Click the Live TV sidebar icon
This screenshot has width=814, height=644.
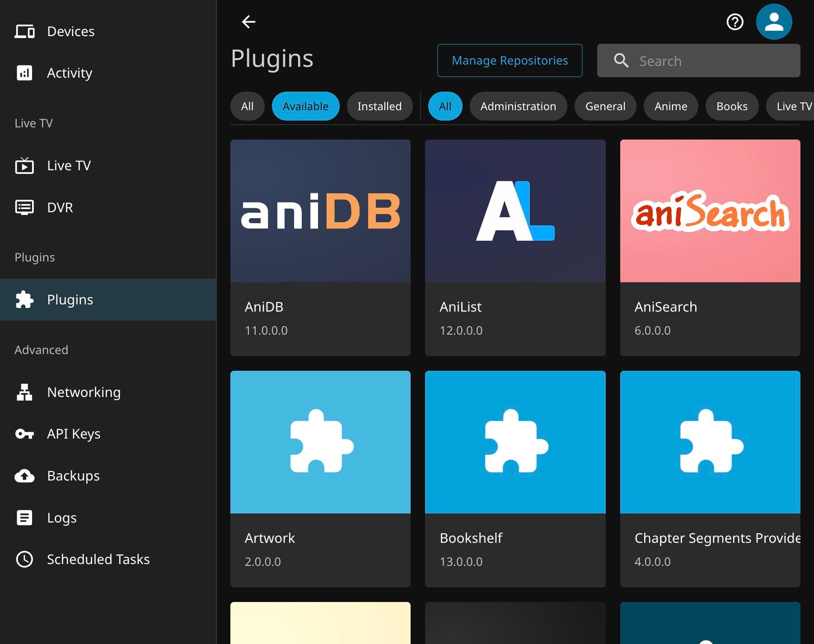point(24,166)
